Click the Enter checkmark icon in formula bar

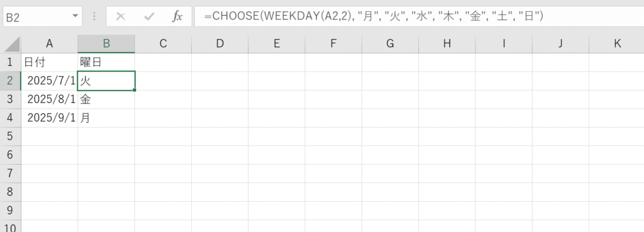(148, 16)
